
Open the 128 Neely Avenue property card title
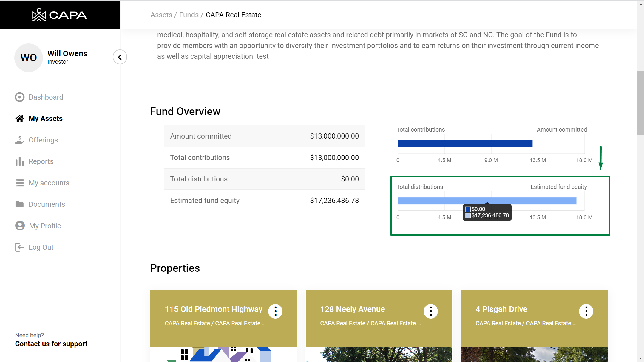[353, 309]
